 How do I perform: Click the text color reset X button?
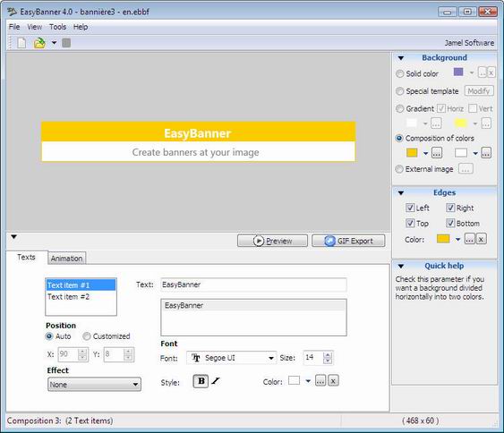click(333, 381)
